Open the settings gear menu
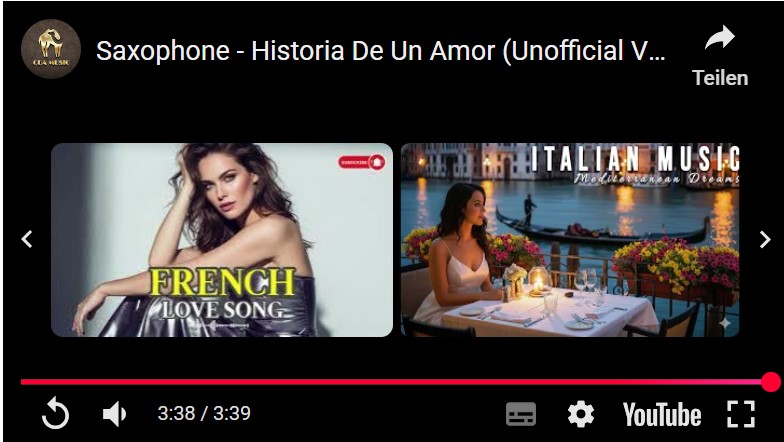The image size is (784, 442). coord(580,414)
